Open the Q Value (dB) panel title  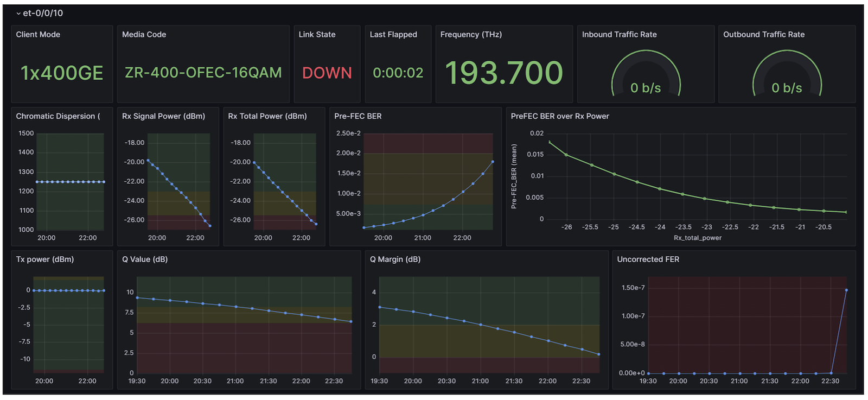tap(145, 259)
